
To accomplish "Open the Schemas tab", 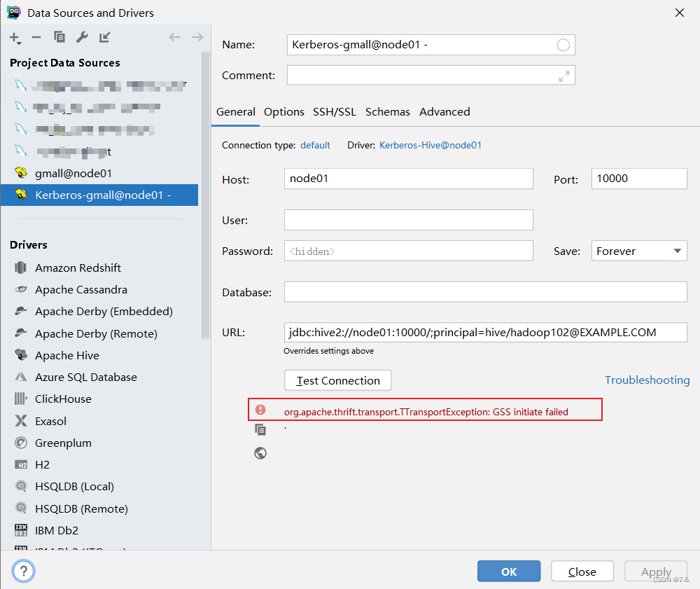I will click(388, 111).
